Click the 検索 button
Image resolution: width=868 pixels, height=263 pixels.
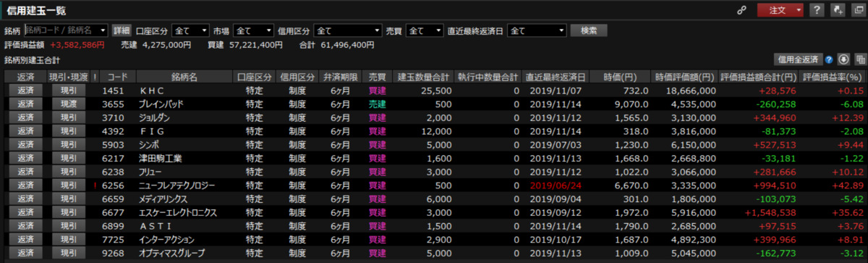(x=589, y=30)
